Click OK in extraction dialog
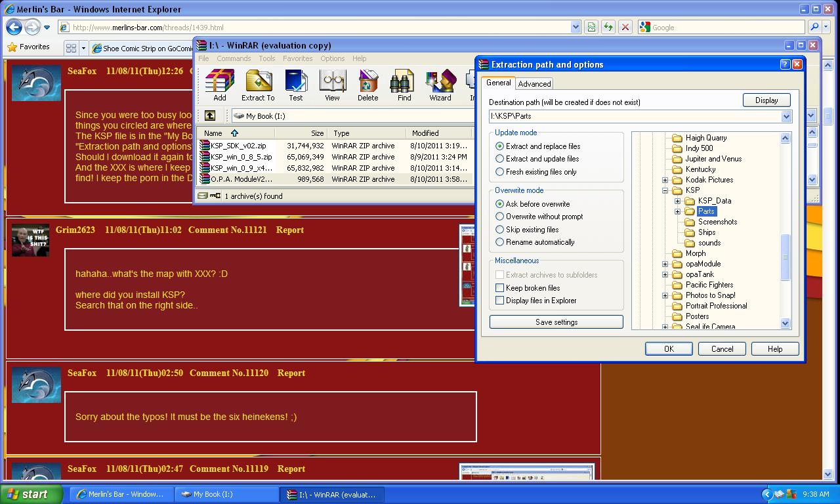 point(669,348)
